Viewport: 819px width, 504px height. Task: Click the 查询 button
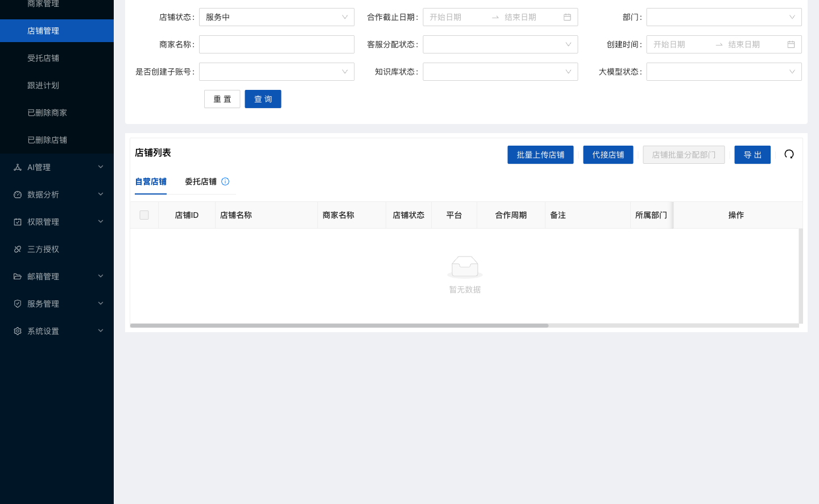pyautogui.click(x=263, y=99)
